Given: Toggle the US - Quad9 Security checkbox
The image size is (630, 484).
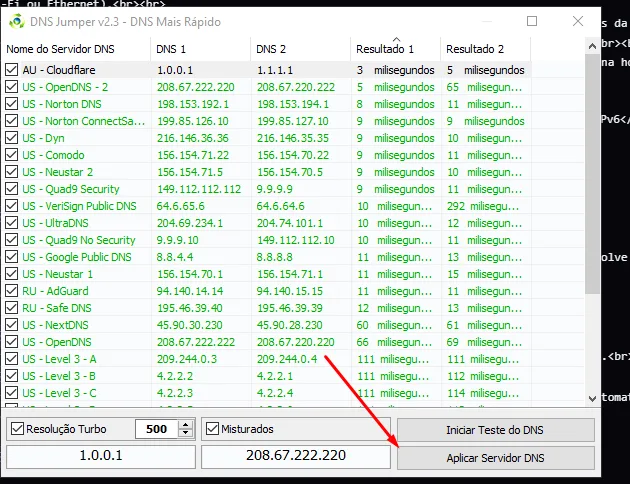Looking at the screenshot, I should 11,189.
